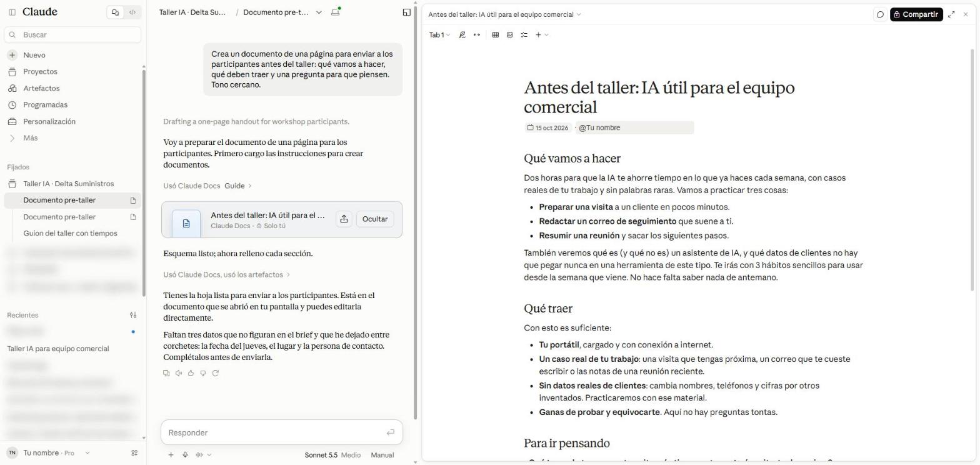Switch to code mode icon in header

pyautogui.click(x=132, y=12)
